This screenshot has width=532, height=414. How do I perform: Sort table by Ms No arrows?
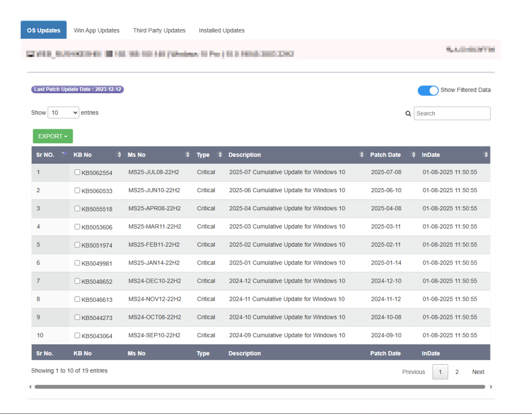coord(188,155)
